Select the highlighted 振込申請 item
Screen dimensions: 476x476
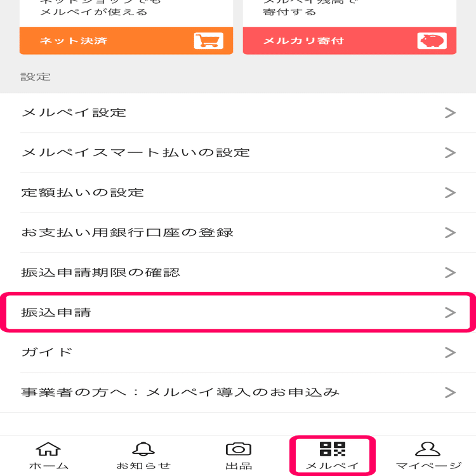[238, 312]
